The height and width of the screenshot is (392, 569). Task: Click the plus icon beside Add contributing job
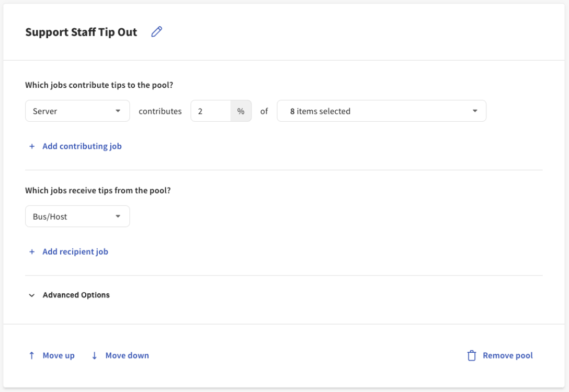[x=32, y=146]
